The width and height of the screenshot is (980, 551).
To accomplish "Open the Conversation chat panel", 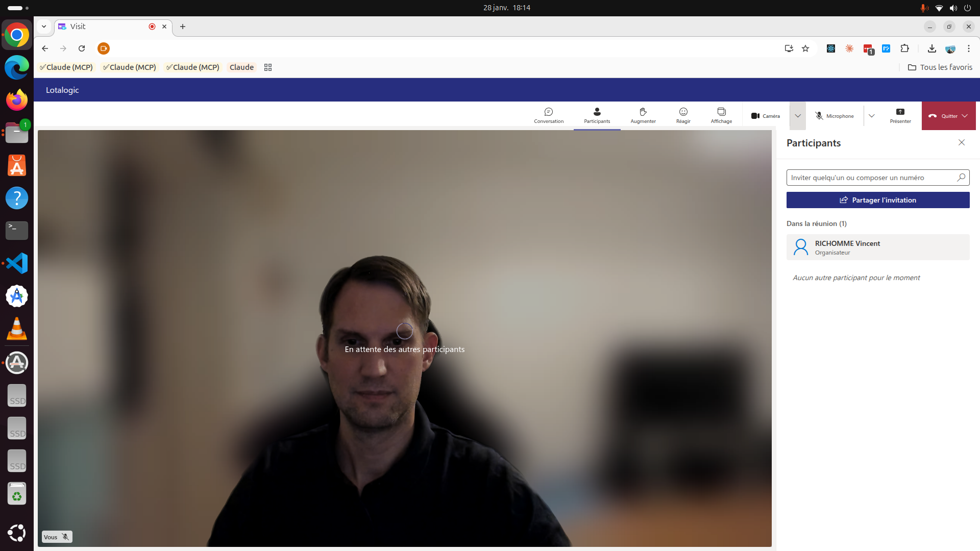I will tap(549, 116).
